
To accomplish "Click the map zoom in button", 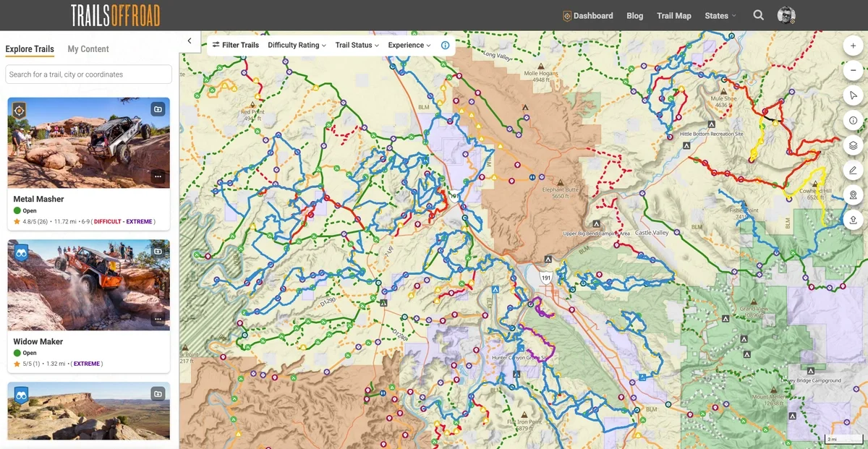I will click(x=854, y=45).
